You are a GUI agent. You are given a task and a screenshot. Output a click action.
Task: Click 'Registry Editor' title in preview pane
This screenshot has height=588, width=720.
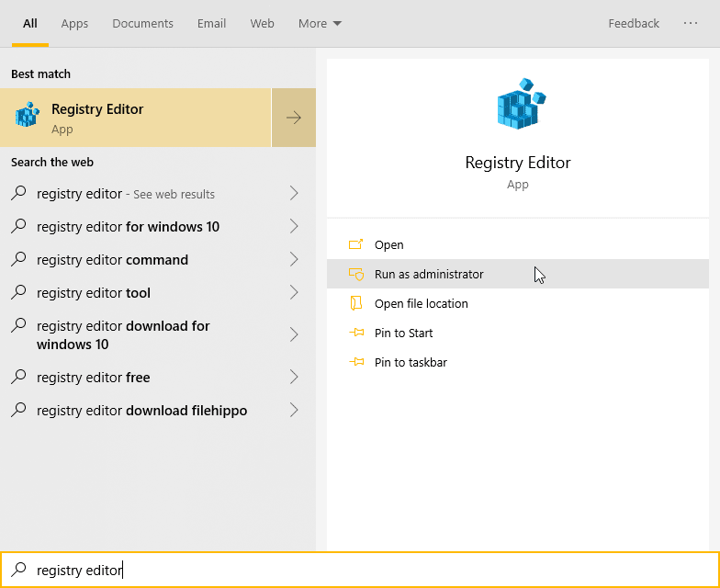click(x=518, y=163)
